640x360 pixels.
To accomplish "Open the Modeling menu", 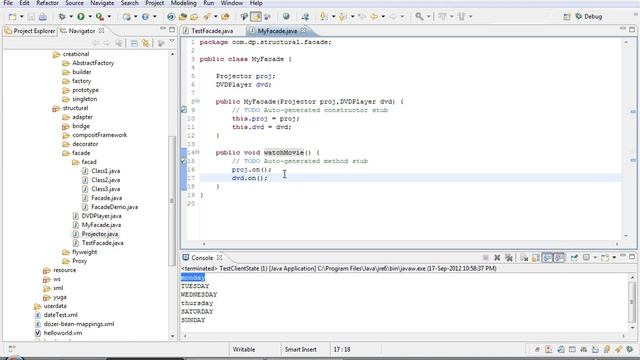I will (183, 3).
